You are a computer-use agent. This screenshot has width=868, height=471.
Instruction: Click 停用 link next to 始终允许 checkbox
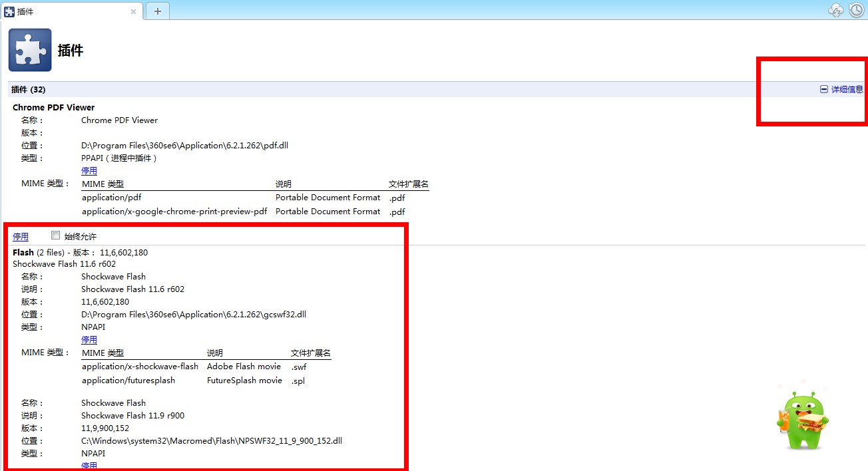21,237
